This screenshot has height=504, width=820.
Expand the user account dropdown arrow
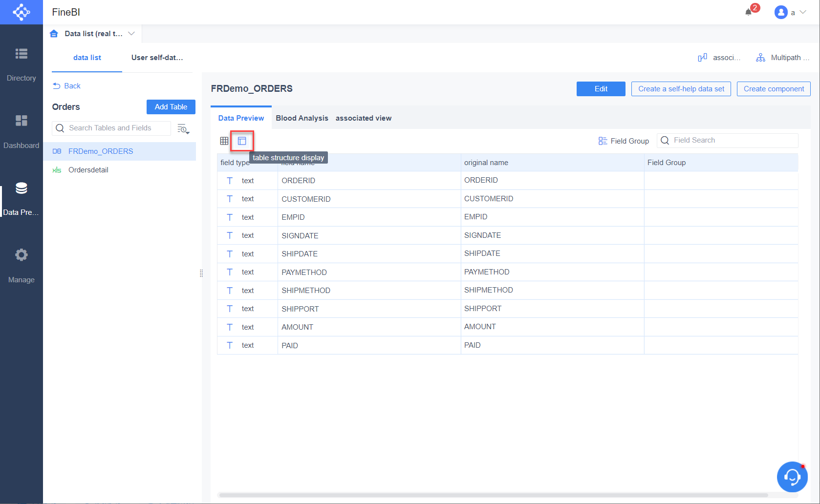[x=803, y=12]
